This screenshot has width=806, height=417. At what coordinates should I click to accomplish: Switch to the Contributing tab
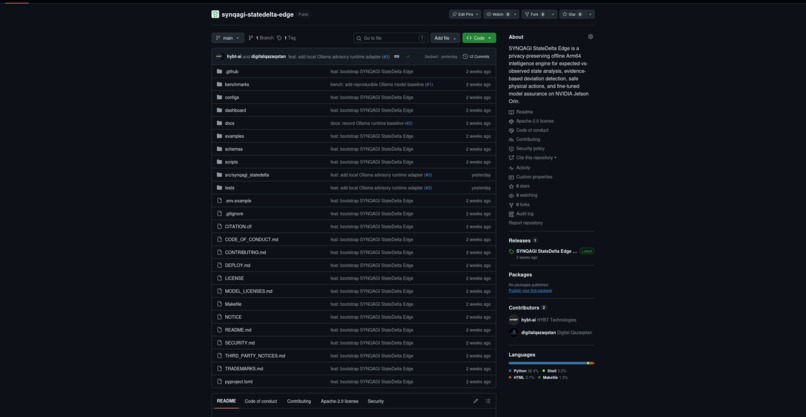[299, 401]
